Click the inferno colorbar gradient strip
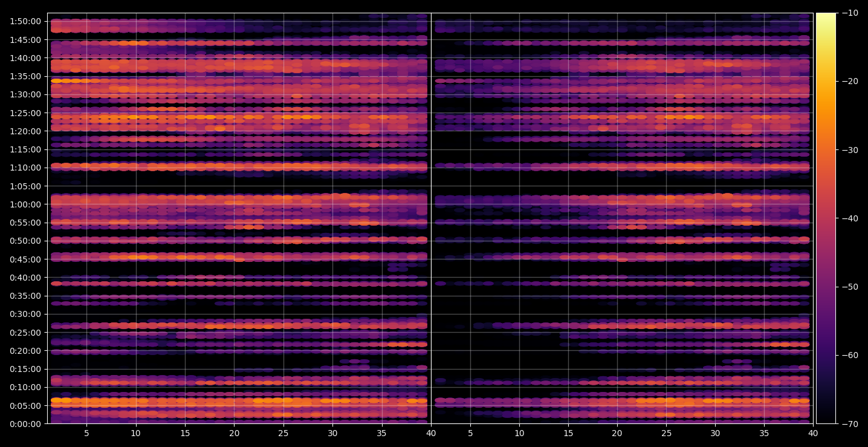 coord(826,218)
